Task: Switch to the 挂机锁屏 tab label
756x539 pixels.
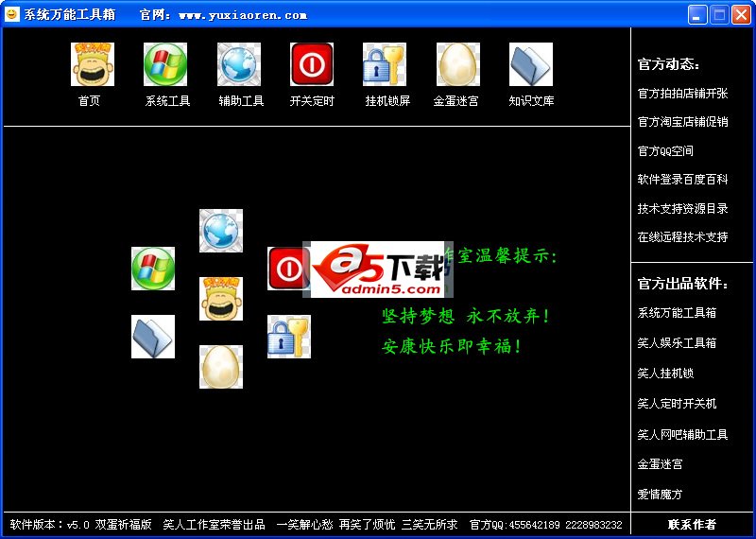Action: point(387,101)
